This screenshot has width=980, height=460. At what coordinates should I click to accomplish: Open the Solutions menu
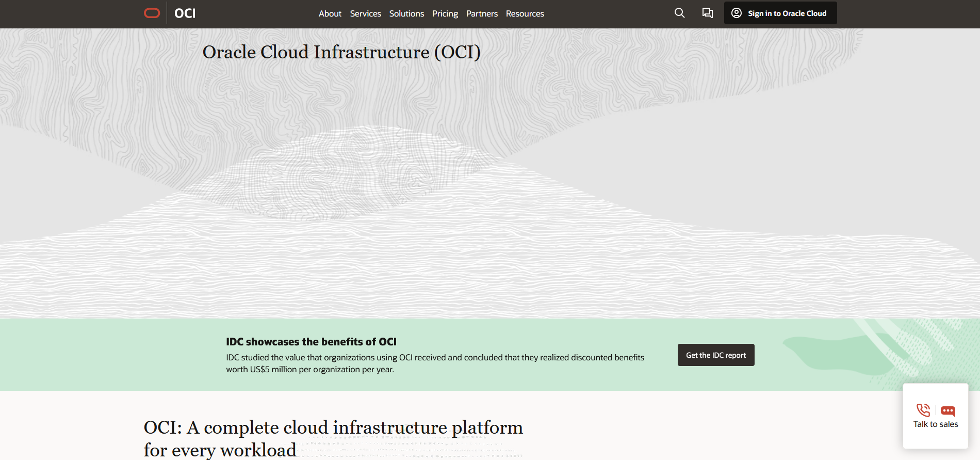click(x=406, y=13)
